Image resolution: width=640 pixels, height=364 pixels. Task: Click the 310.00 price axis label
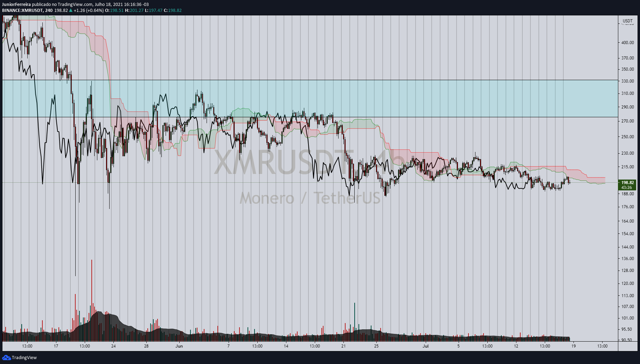[627, 93]
